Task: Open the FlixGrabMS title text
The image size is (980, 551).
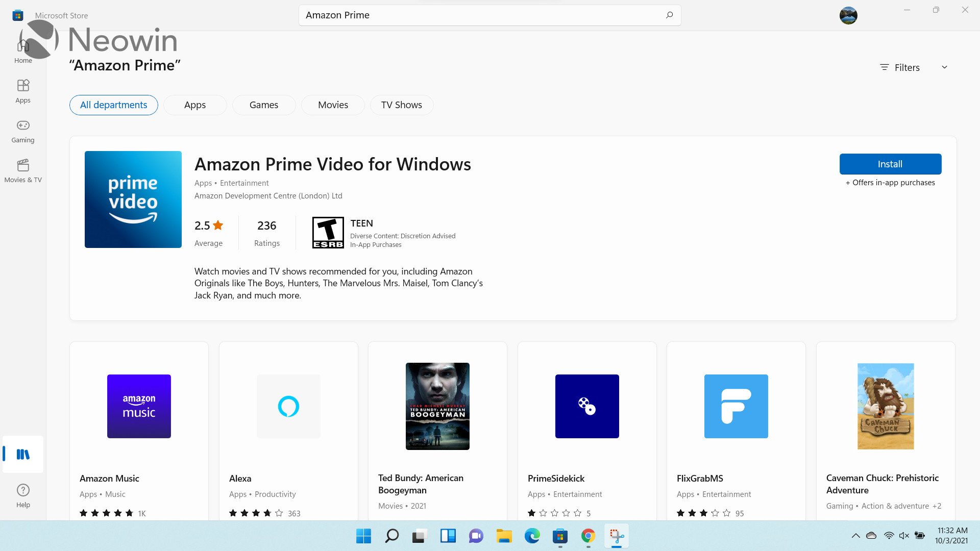Action: [700, 479]
